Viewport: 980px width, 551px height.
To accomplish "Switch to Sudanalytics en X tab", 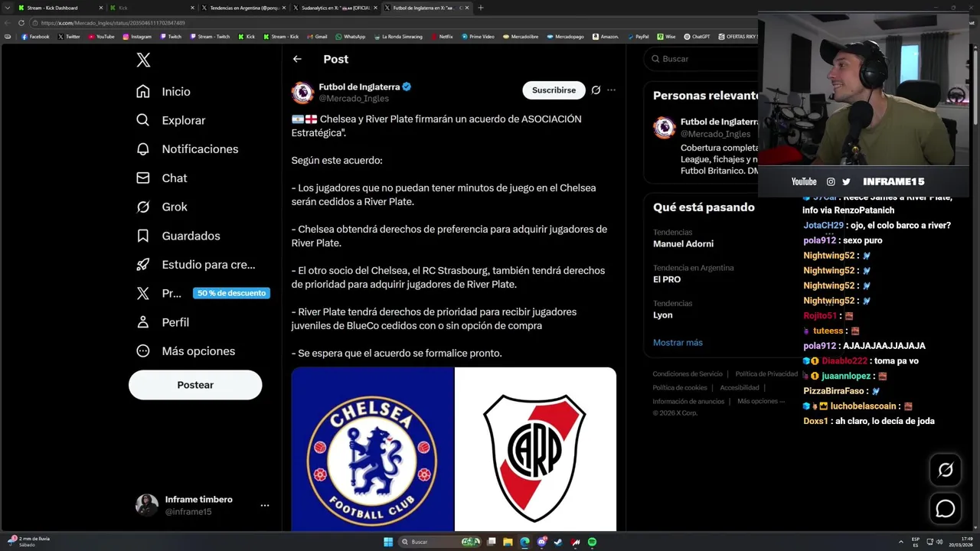I will 335,8.
